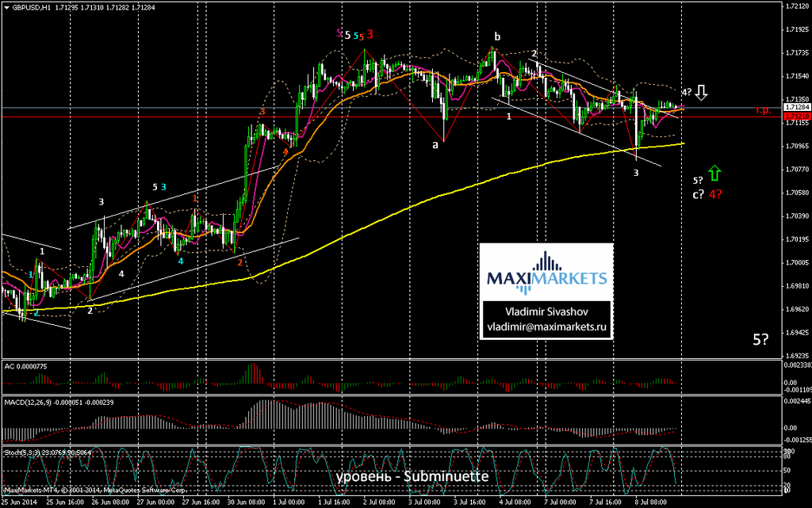Click the 7 Jul 16:00 time axis label
This screenshot has width=812, height=508.
[607, 502]
